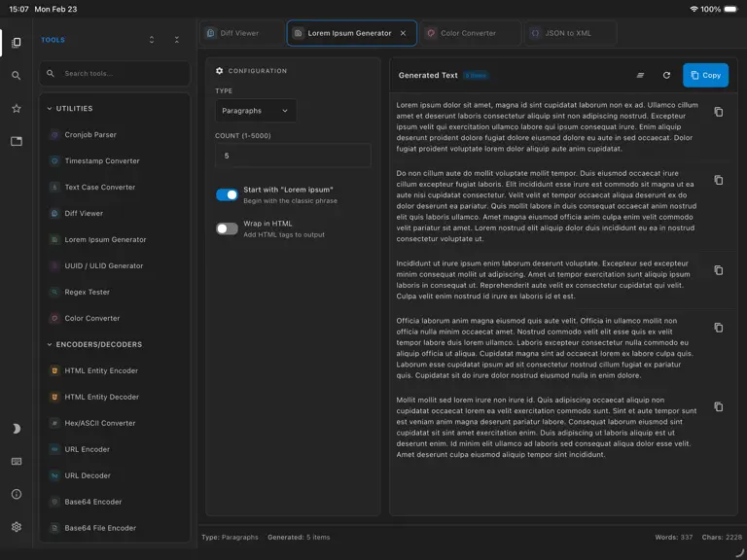Copy paragraph starting 'Do non cillum'
This screenshot has width=747, height=560.
tap(719, 180)
